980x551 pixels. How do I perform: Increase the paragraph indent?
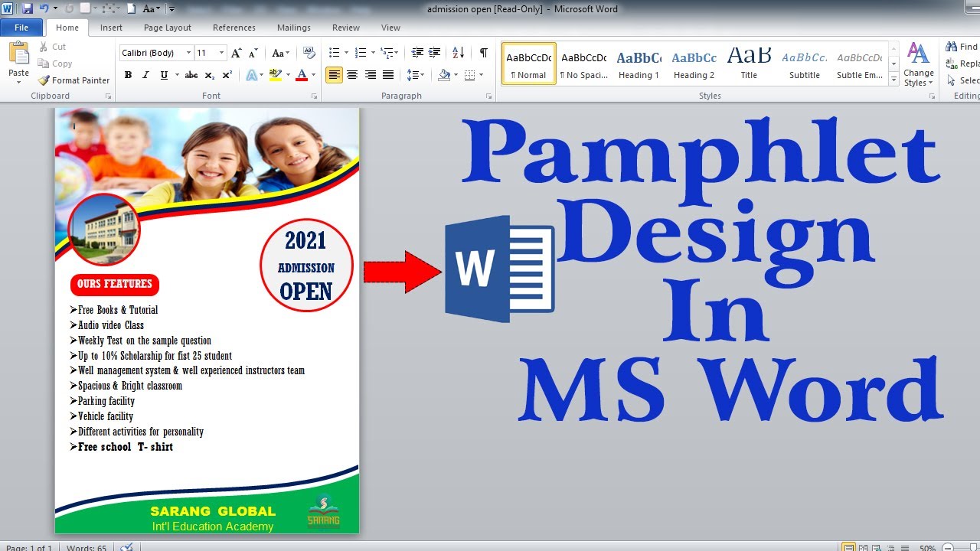(x=435, y=53)
